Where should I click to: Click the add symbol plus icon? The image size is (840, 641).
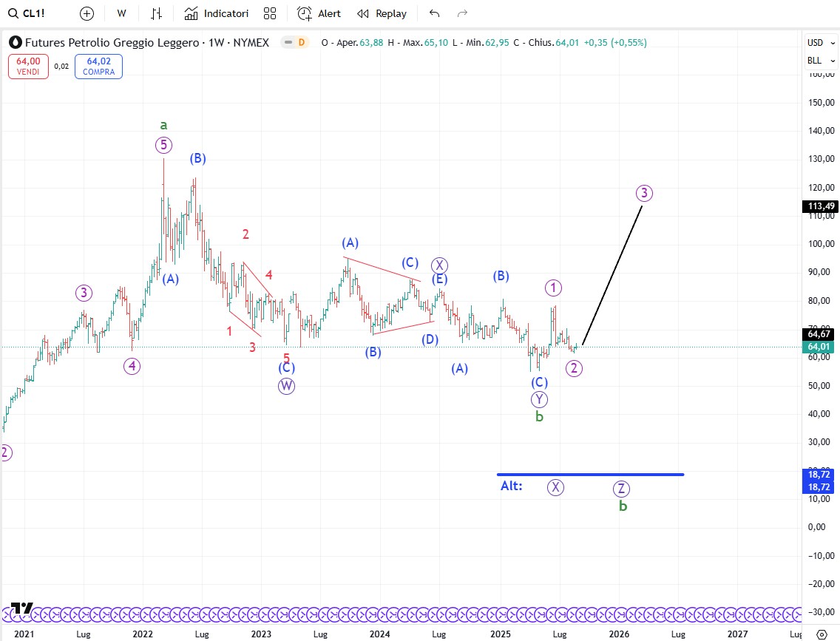[87, 13]
